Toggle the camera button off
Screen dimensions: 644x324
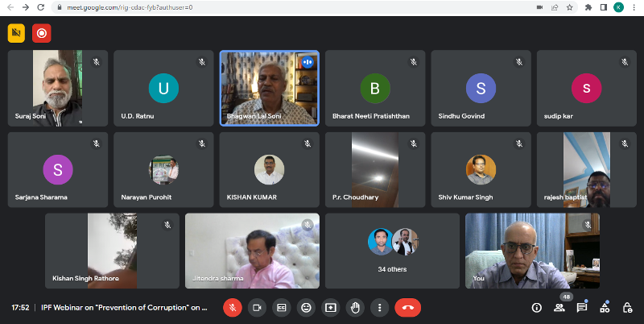257,307
